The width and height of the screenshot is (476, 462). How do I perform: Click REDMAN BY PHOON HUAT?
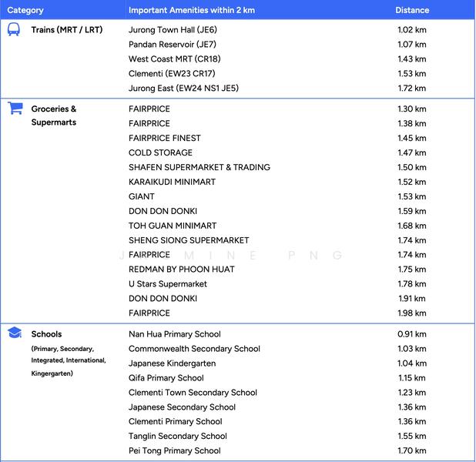182,269
